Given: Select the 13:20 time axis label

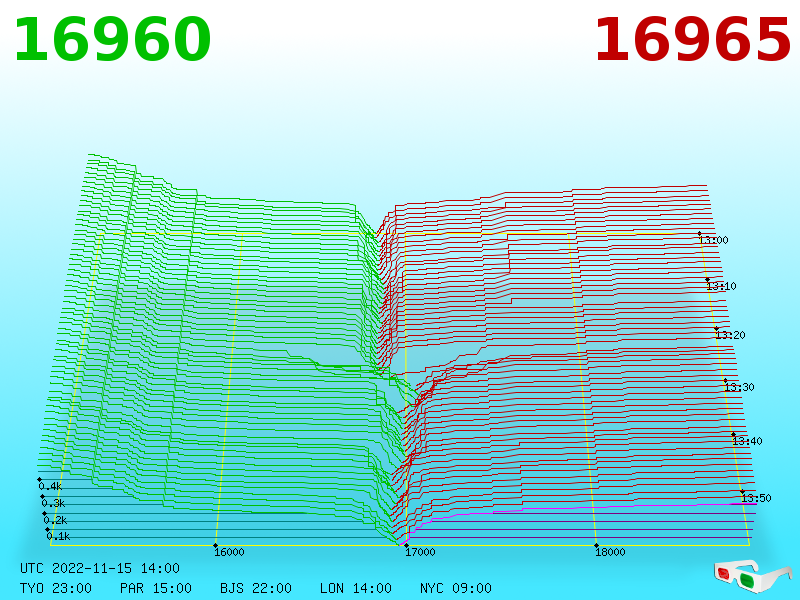Looking at the screenshot, I should (731, 335).
